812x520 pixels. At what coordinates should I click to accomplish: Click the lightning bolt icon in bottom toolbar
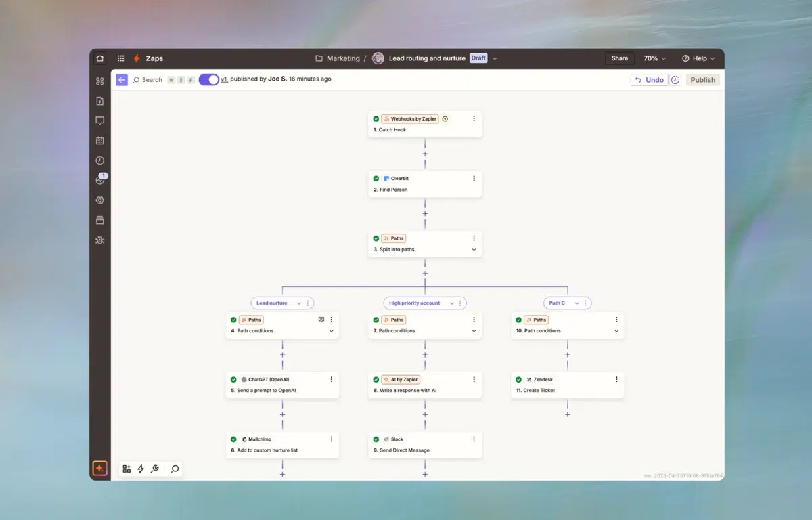(141, 468)
